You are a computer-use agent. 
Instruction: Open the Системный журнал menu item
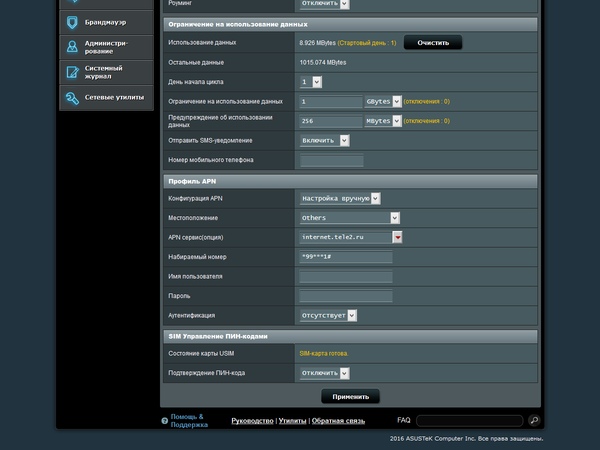point(106,72)
